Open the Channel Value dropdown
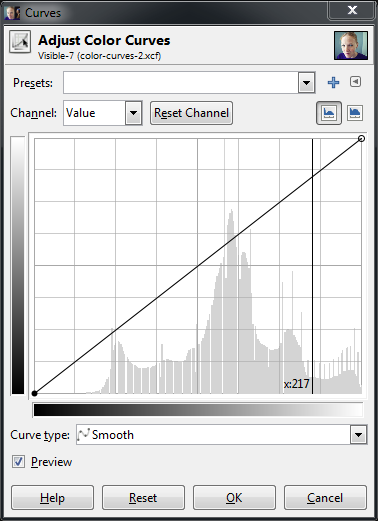 (x=103, y=113)
